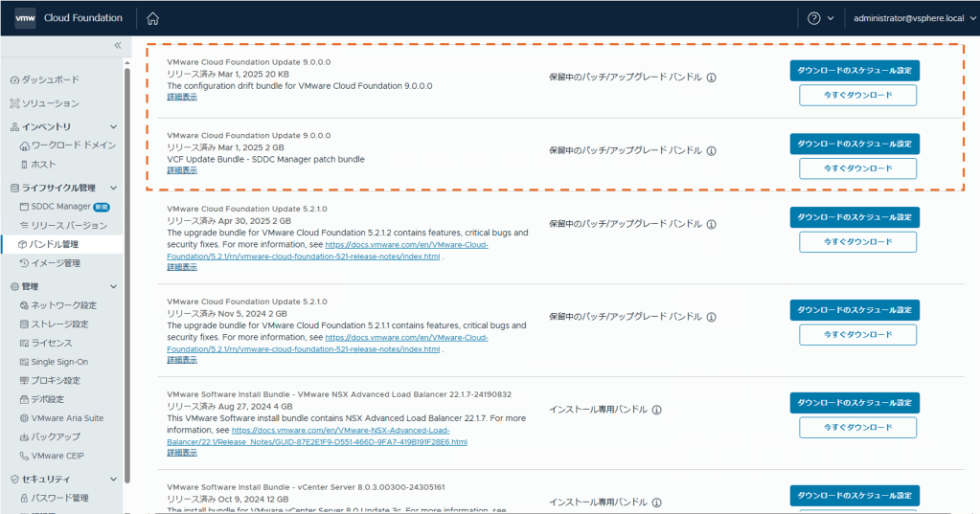
Task: Open release notes link in Apr 30 bundle
Action: (328, 251)
